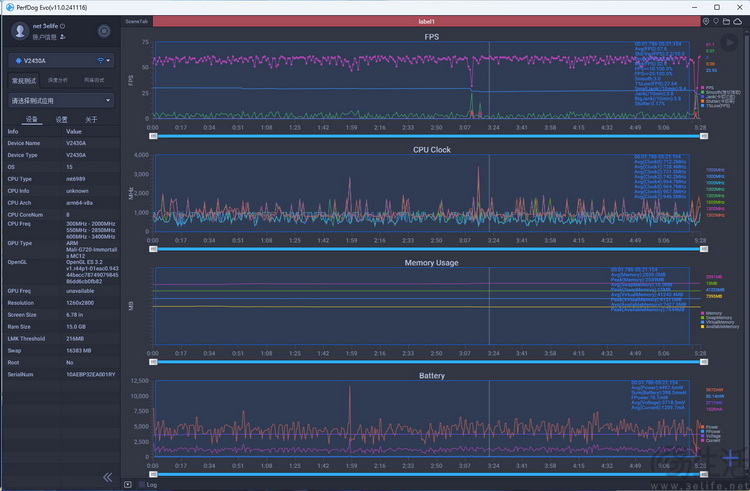
Task: Open the V2430A device dropdown
Action: coord(61,61)
